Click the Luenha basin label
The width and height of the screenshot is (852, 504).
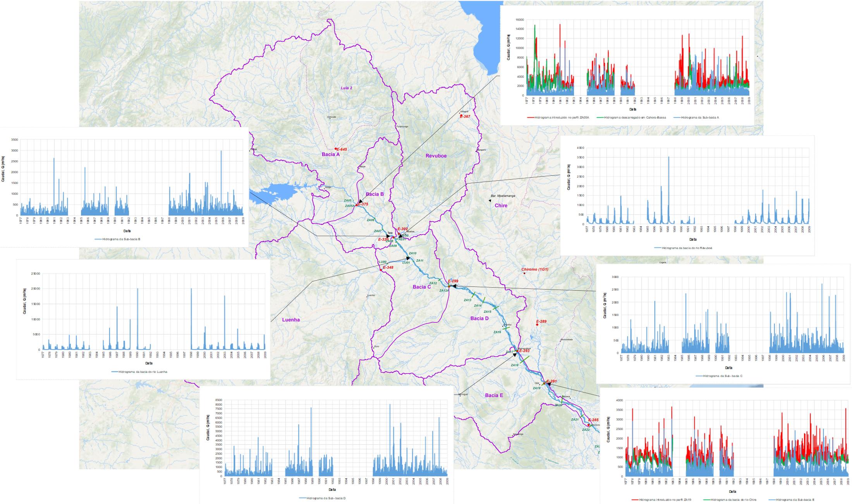[x=291, y=320]
